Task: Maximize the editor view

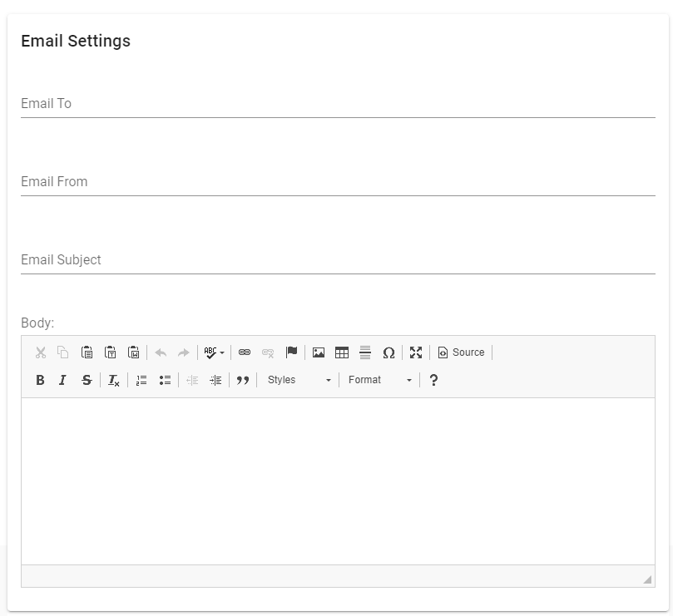Action: point(416,352)
